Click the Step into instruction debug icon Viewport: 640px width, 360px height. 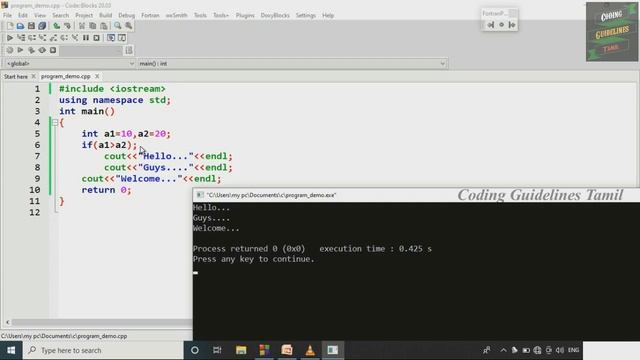click(x=75, y=38)
